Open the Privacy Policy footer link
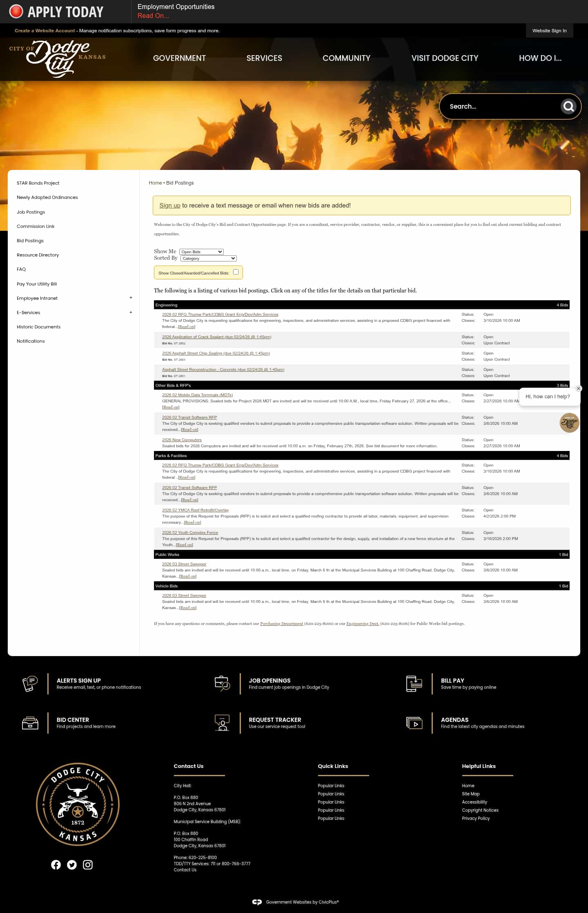The width and height of the screenshot is (588, 913). point(476,818)
